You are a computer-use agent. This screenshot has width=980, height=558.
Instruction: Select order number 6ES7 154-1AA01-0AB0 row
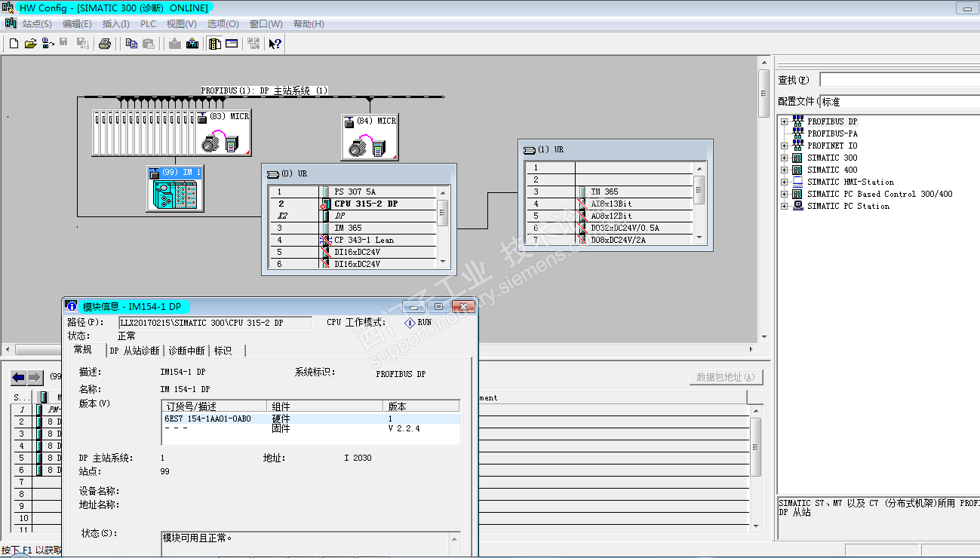311,418
